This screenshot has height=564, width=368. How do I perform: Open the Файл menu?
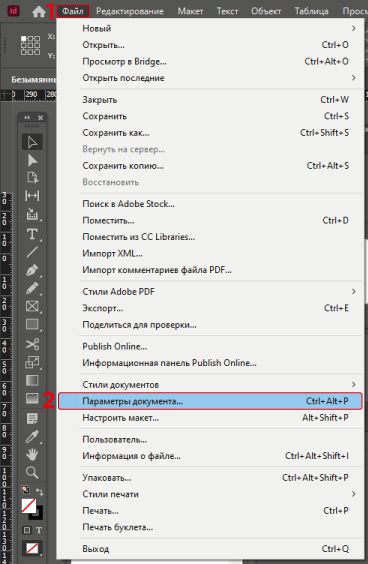(73, 11)
